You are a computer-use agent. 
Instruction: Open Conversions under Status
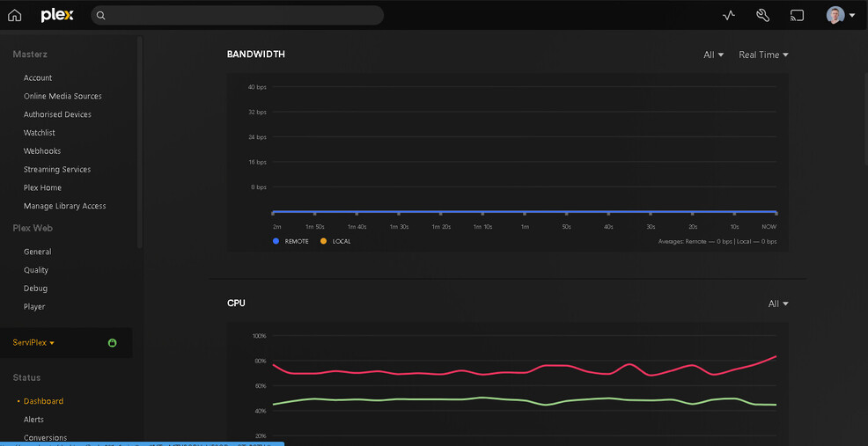[x=46, y=438]
